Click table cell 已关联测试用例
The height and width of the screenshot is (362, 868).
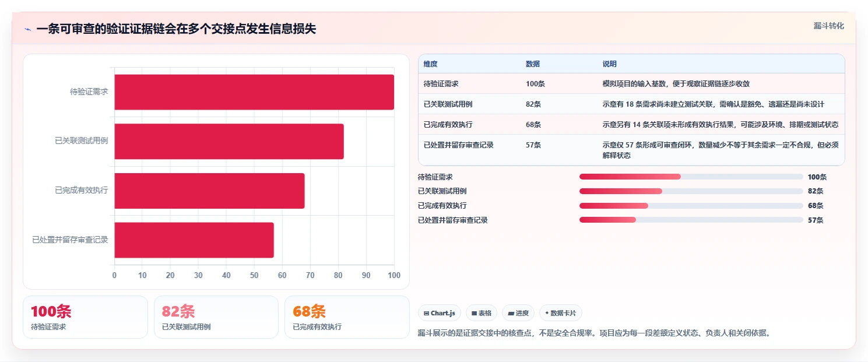coord(448,104)
